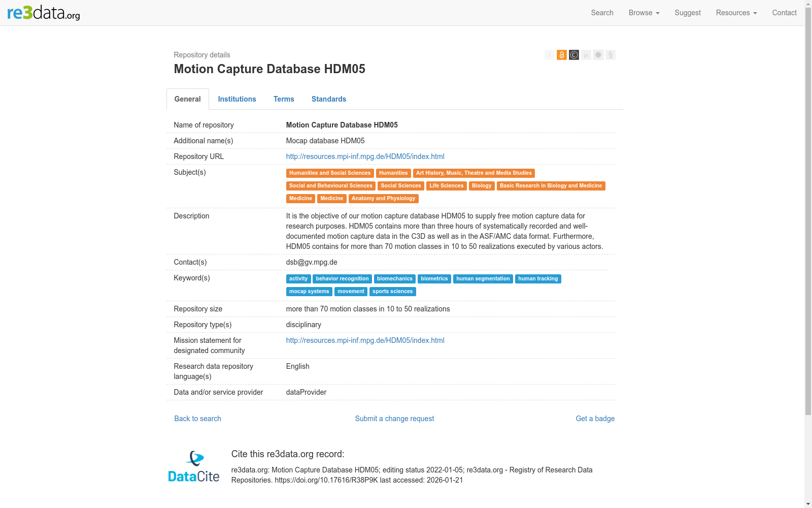
Task: Click the 'biomechanics' keyword tag
Action: pos(395,279)
